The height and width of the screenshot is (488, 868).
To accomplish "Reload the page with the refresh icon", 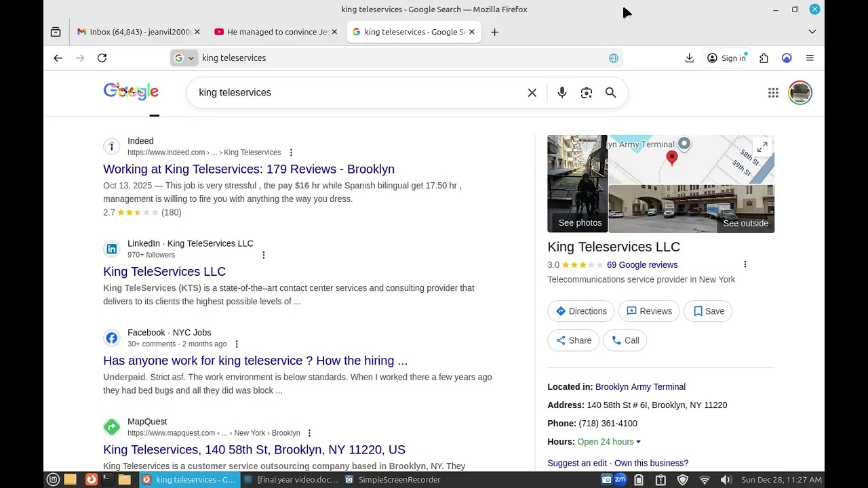I will coord(102,58).
